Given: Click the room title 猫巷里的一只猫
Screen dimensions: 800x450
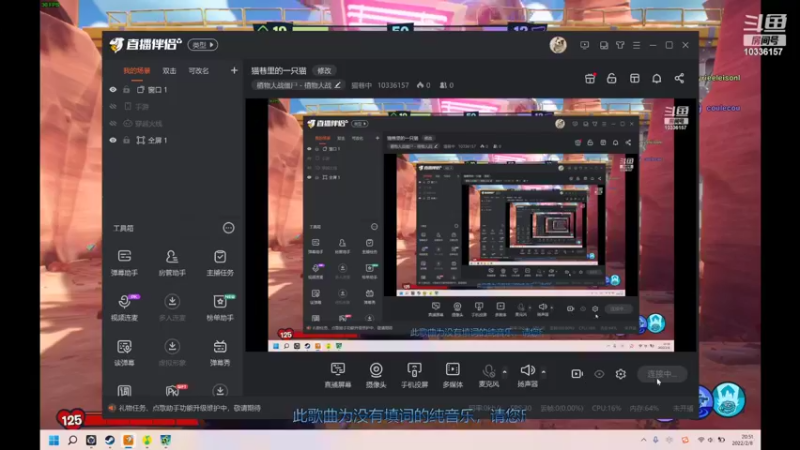Looking at the screenshot, I should tap(279, 71).
